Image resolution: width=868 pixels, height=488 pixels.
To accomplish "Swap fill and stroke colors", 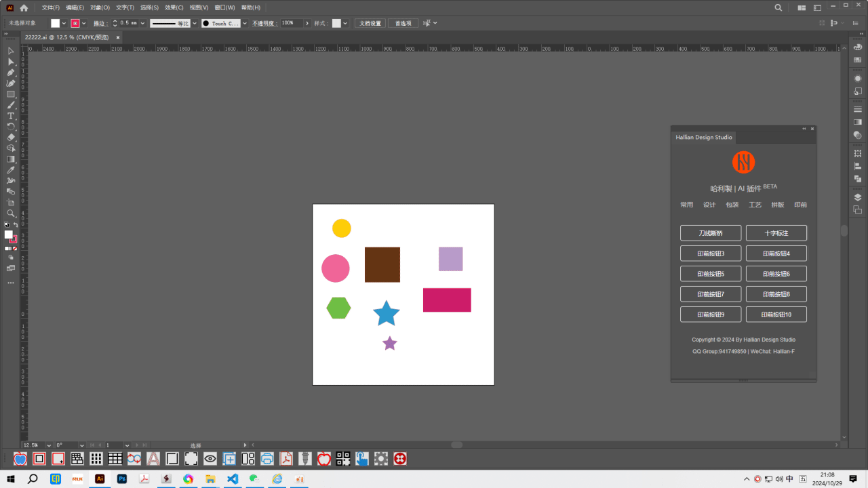I will (x=16, y=225).
